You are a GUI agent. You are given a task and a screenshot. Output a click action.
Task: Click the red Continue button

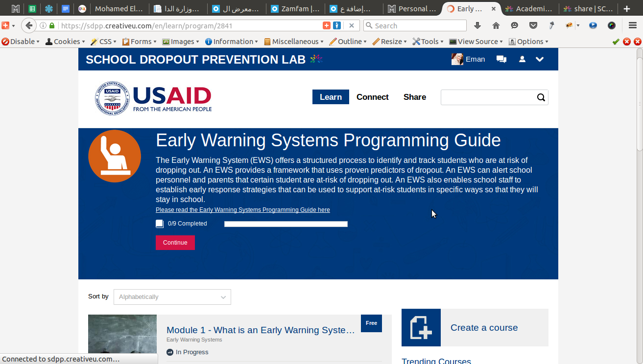coord(175,243)
